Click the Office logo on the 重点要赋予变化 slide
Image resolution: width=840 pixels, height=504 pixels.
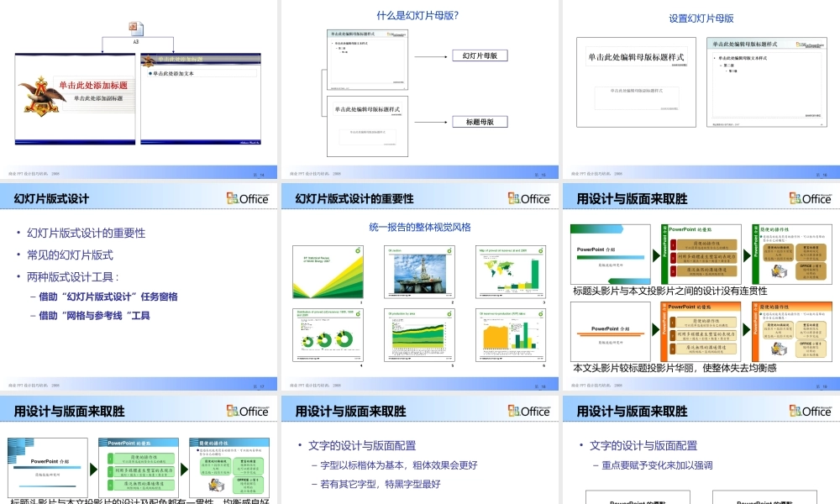[810, 411]
